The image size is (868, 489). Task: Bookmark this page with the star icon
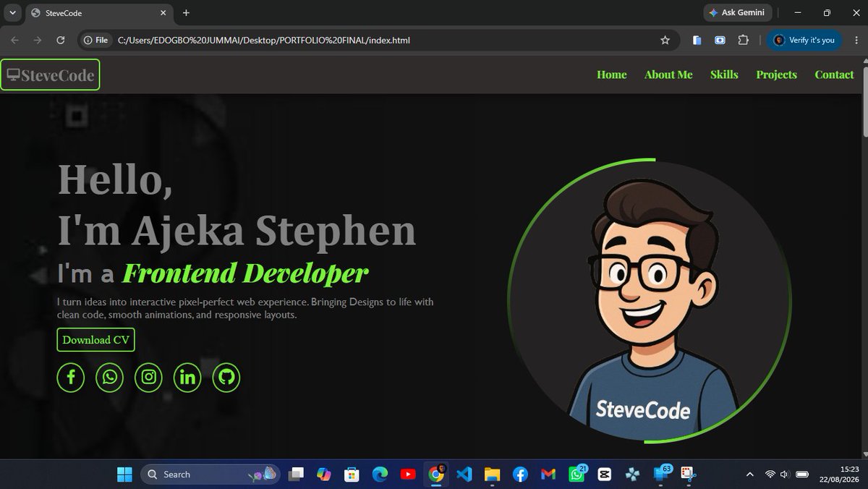coord(665,41)
